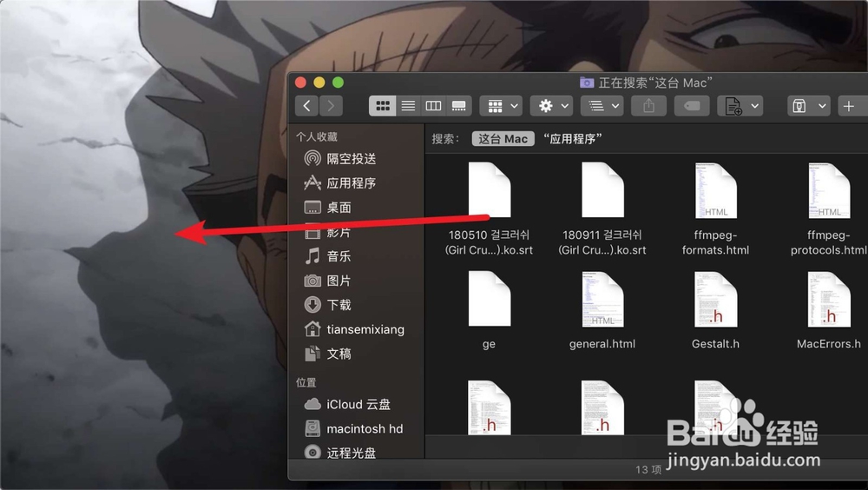Click the plus button to add search criteria
The height and width of the screenshot is (490, 868).
(849, 105)
